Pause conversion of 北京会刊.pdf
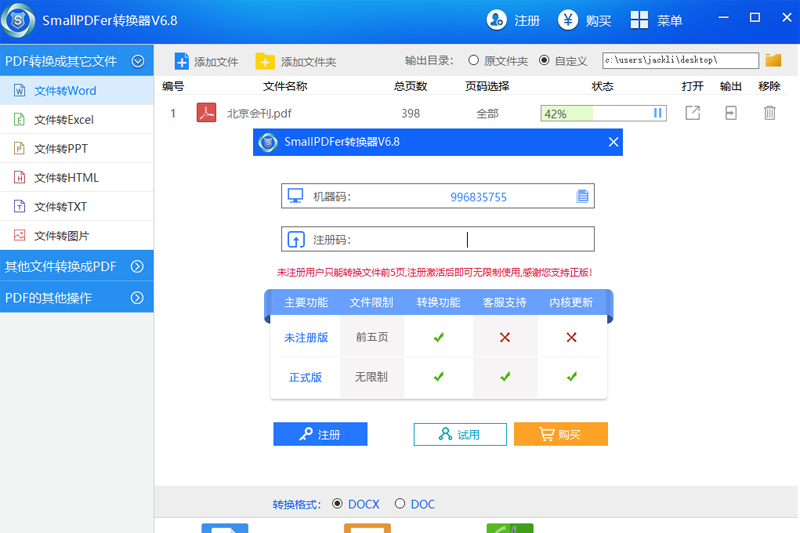 (x=658, y=113)
